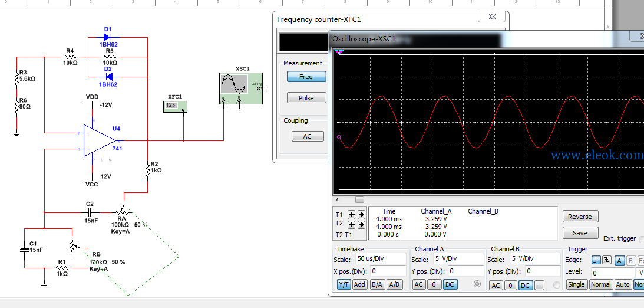Click the Save button on oscilloscope

580,232
